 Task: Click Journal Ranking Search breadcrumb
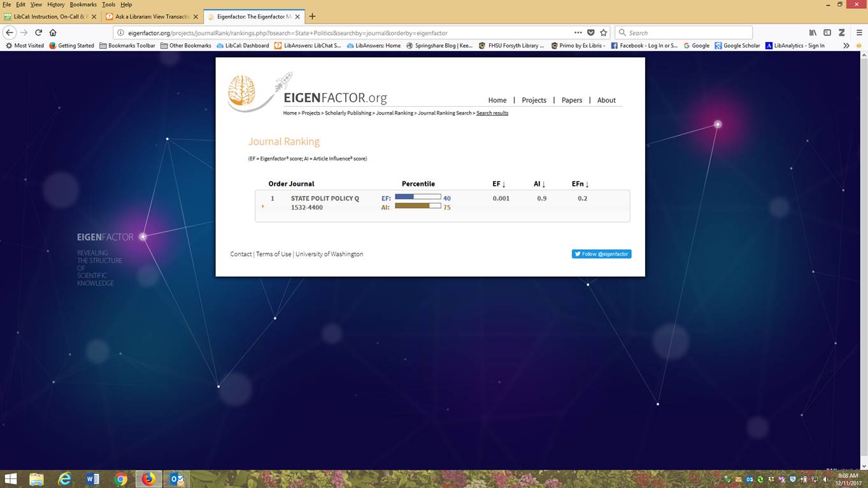[x=445, y=113]
